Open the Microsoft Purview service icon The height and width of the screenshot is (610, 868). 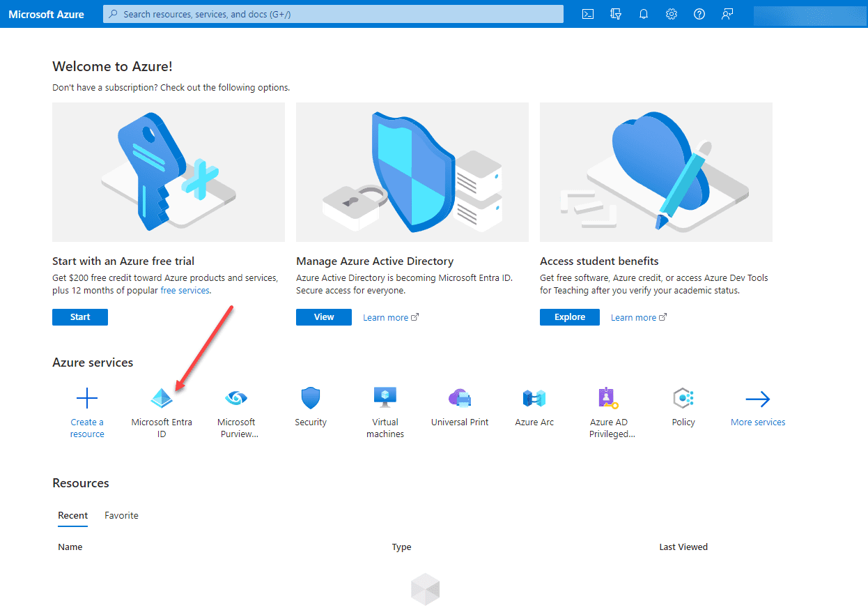236,399
